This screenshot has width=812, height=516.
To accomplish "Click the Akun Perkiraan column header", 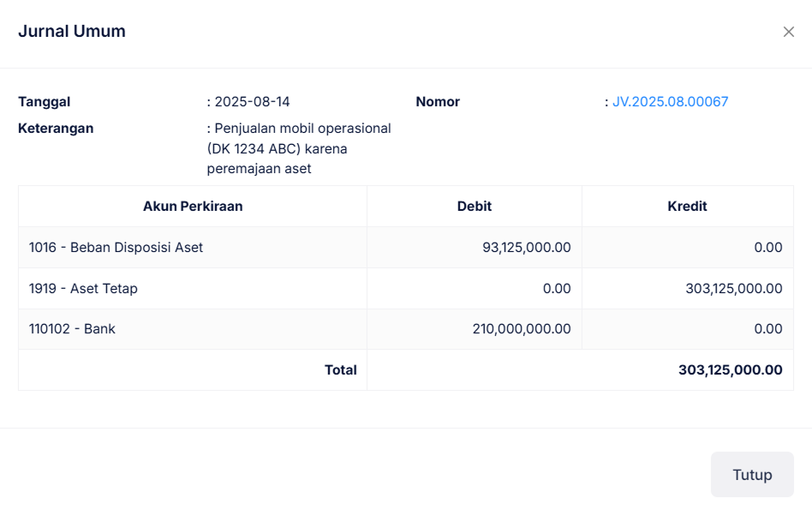I will tap(193, 207).
